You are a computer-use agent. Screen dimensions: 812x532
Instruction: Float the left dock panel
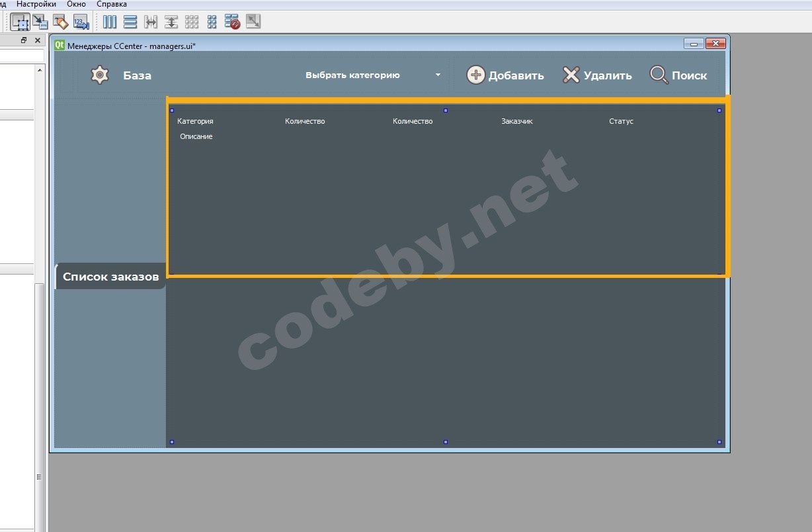tap(24, 40)
